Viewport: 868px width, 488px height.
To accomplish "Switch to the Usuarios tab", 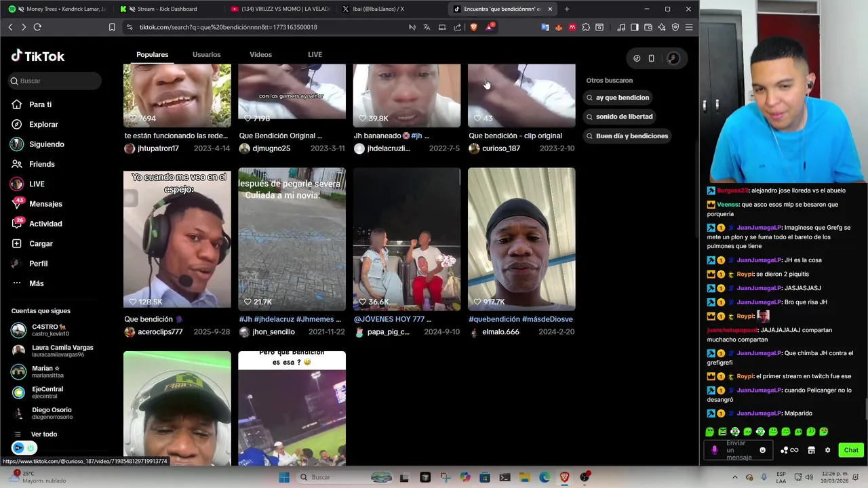I will point(206,54).
